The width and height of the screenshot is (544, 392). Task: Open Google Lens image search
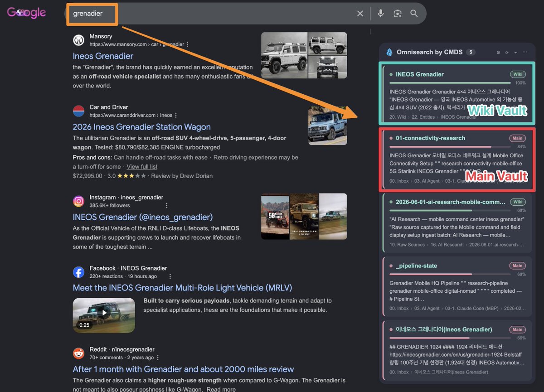pos(398,14)
